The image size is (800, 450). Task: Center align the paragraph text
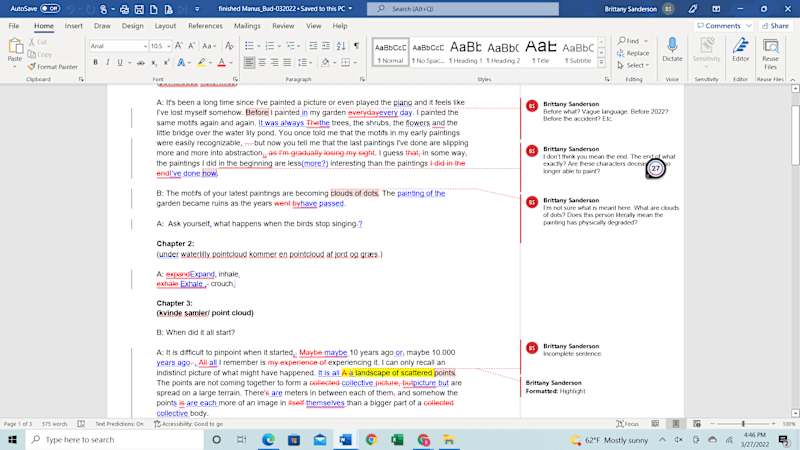pos(262,62)
